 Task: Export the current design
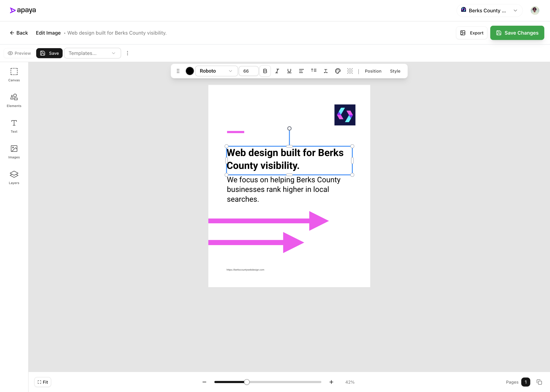coord(471,33)
